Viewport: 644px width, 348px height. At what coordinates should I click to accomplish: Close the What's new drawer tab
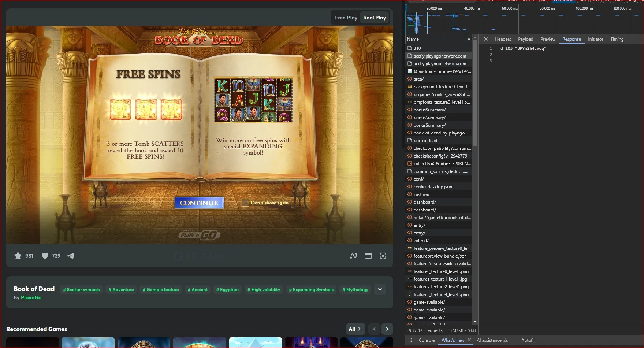point(469,340)
